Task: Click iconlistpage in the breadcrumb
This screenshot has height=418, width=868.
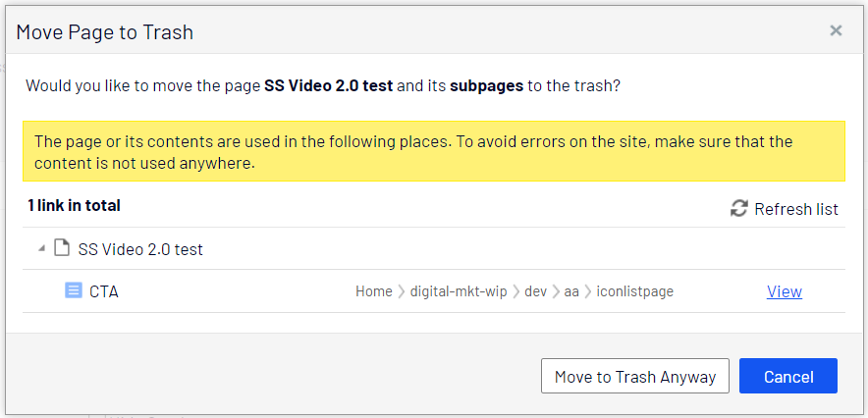Action: 635,291
